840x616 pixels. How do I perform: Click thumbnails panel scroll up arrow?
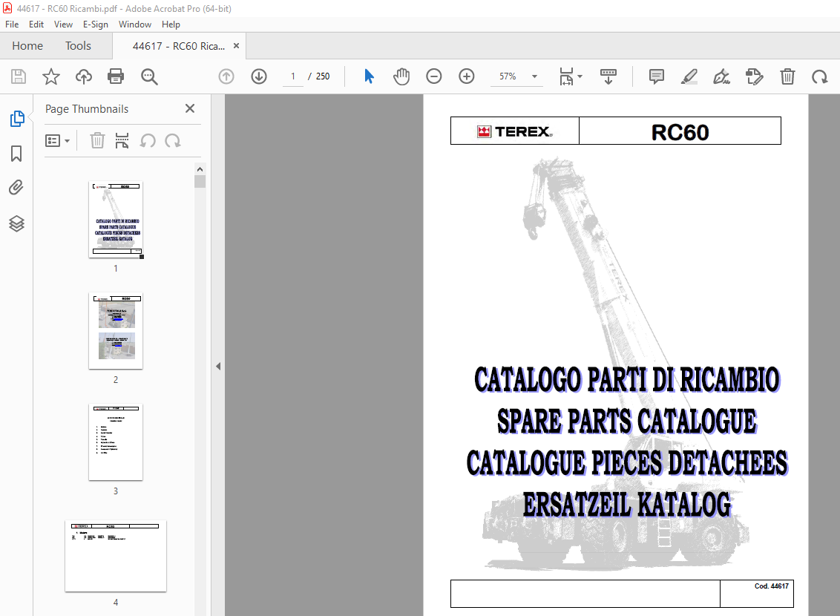coord(200,169)
